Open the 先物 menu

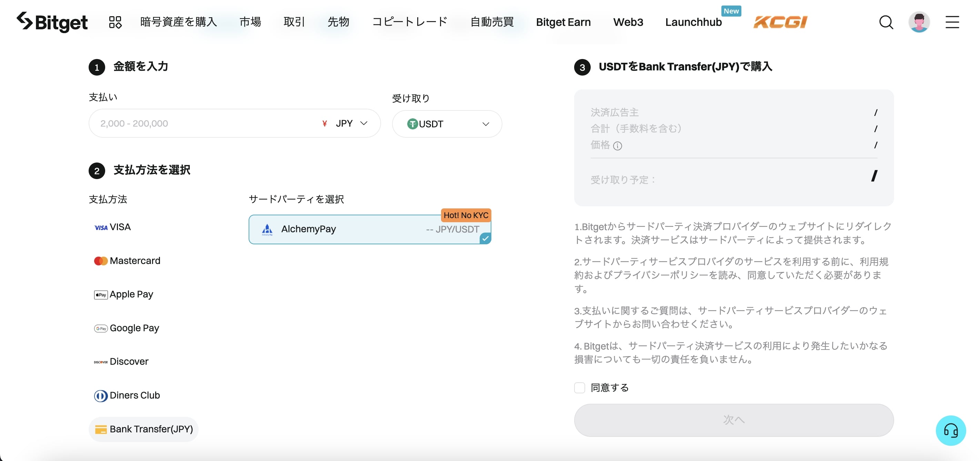pos(338,22)
